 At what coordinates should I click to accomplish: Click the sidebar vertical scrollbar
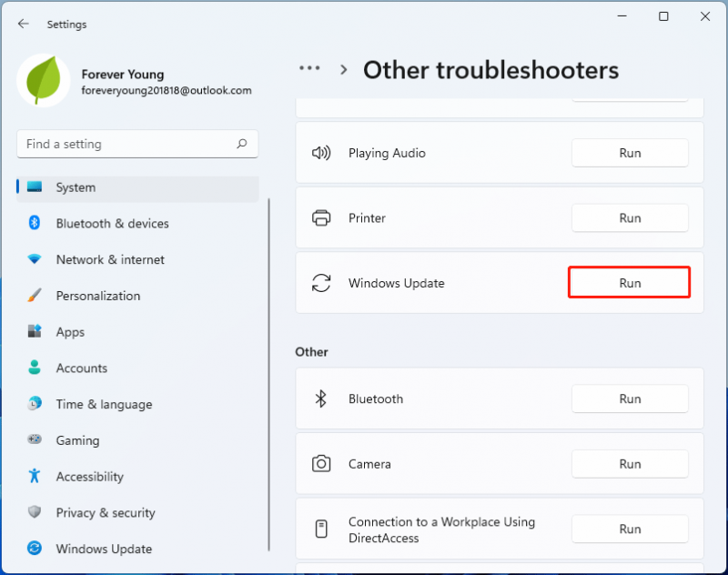pos(268,374)
